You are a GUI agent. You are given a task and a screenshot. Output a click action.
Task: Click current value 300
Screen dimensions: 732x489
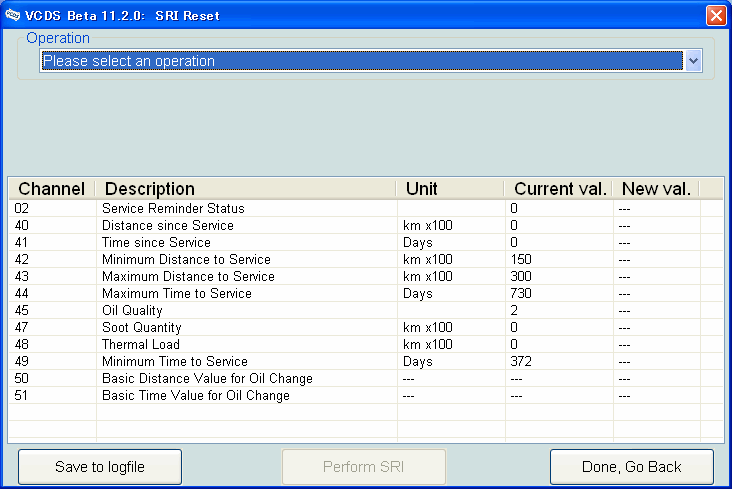(521, 276)
